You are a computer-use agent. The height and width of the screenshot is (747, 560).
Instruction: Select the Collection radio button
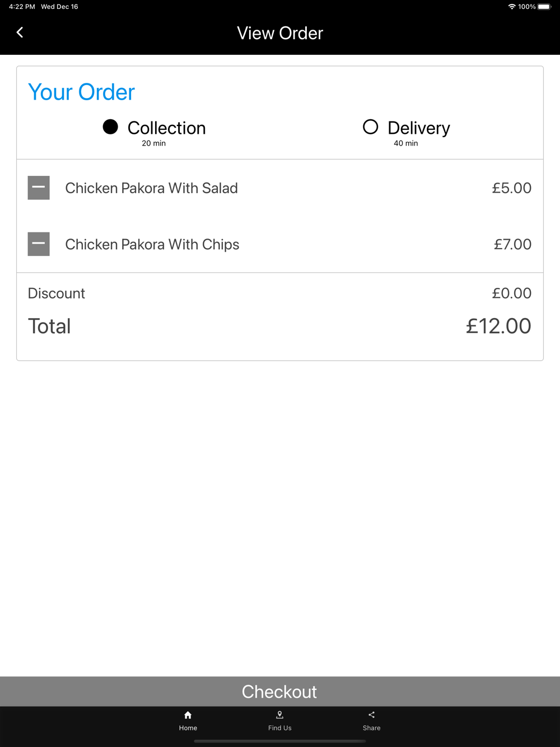coord(110,127)
